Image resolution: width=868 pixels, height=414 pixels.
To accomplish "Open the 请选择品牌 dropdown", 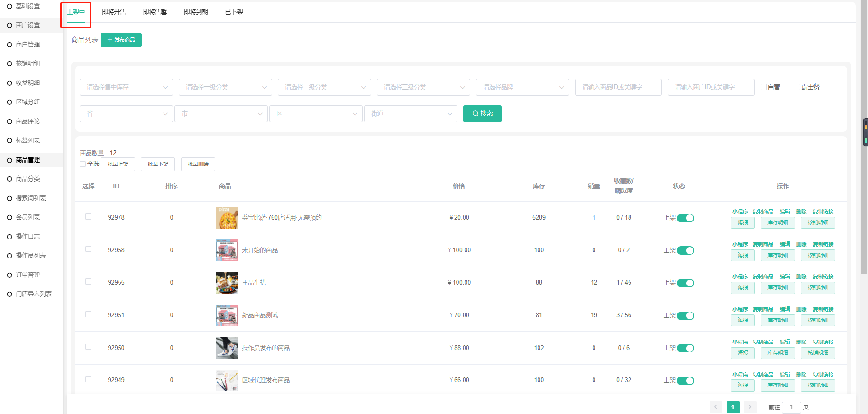I will pos(522,87).
